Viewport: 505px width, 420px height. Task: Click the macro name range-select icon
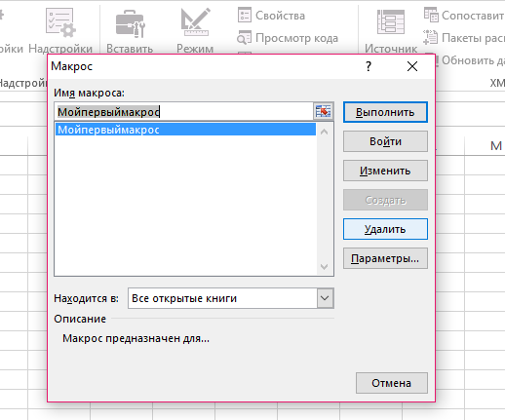click(x=323, y=111)
